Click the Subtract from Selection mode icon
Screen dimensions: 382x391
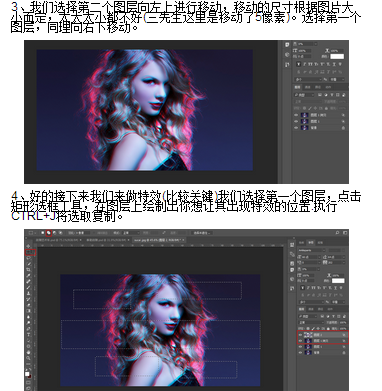pos(55,233)
